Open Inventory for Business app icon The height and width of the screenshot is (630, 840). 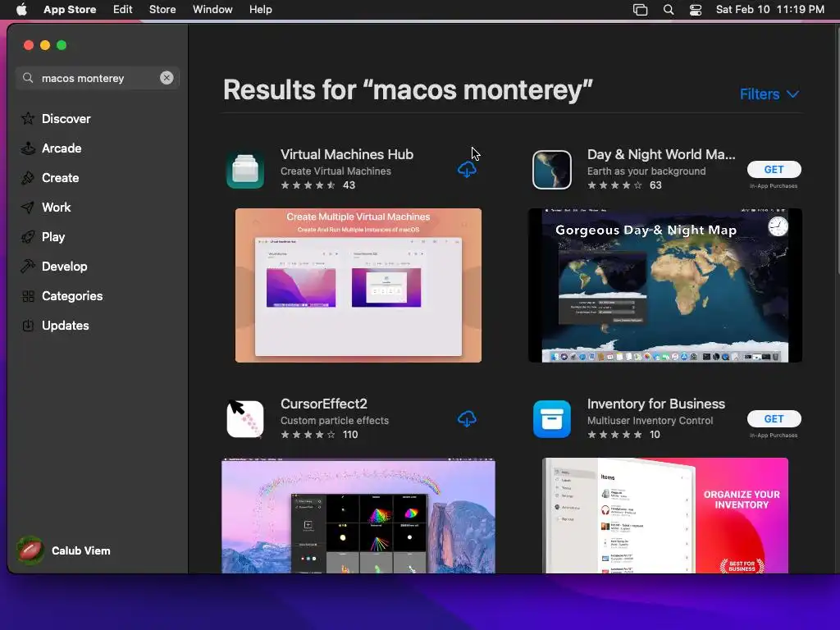pos(552,419)
